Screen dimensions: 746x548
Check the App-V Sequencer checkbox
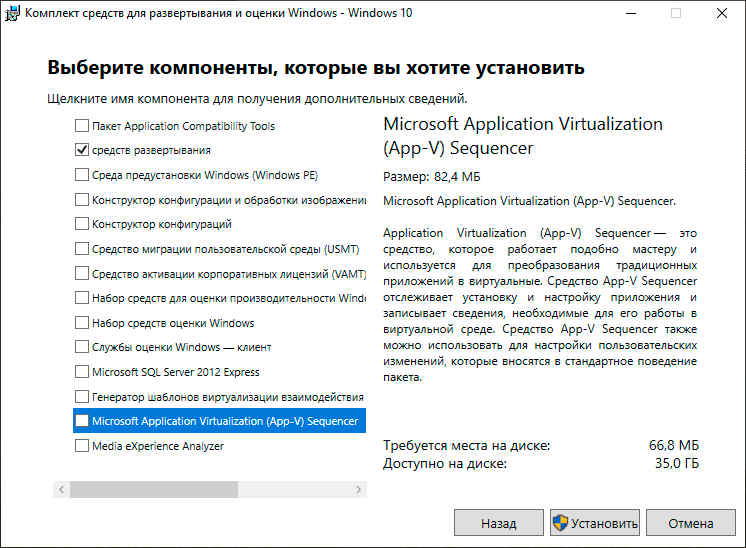point(81,421)
